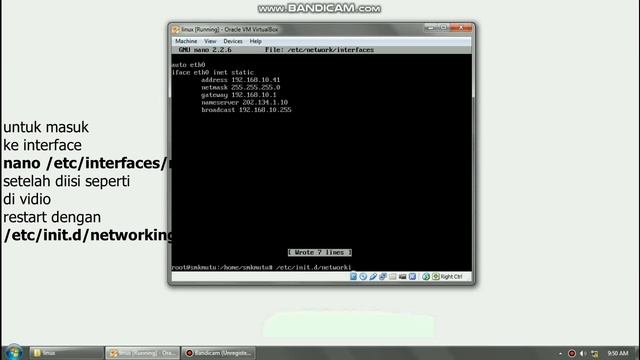This screenshot has width=640, height=360.
Task: Open the volume tray icon
Action: point(583,353)
